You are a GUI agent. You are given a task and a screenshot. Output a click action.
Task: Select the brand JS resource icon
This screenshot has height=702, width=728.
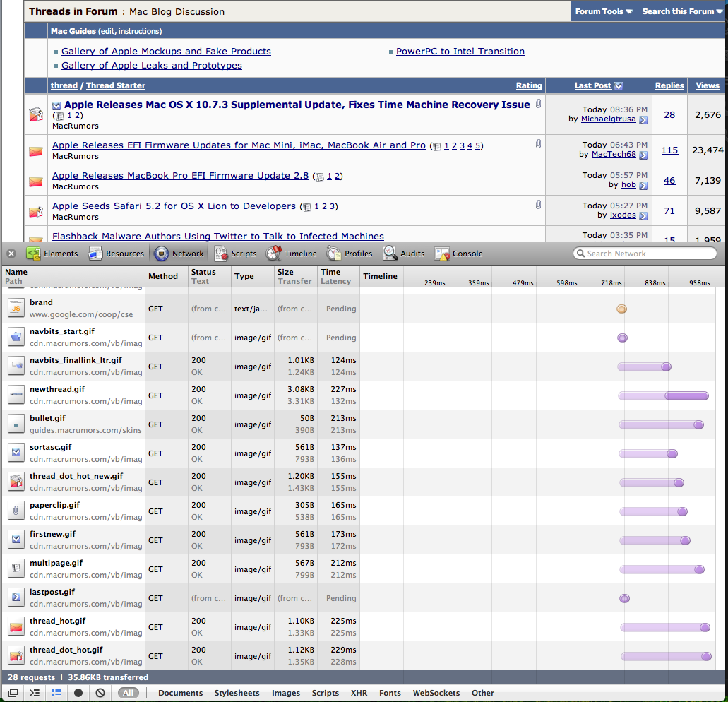point(16,309)
